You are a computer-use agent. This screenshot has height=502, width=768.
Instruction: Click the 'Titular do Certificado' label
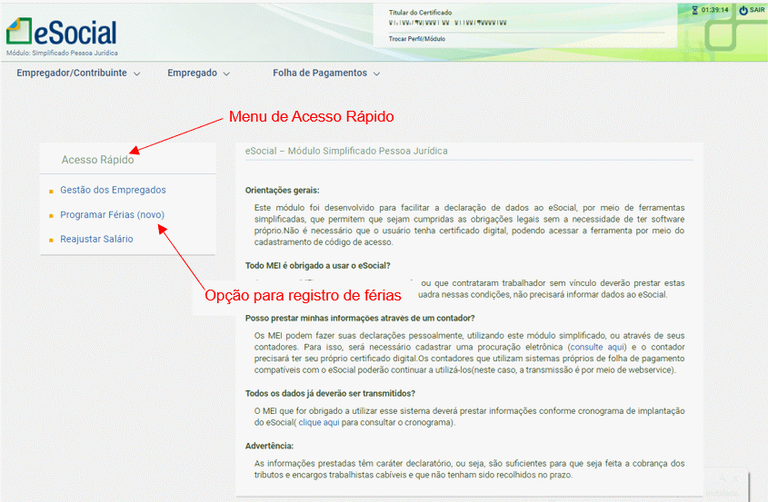point(420,13)
